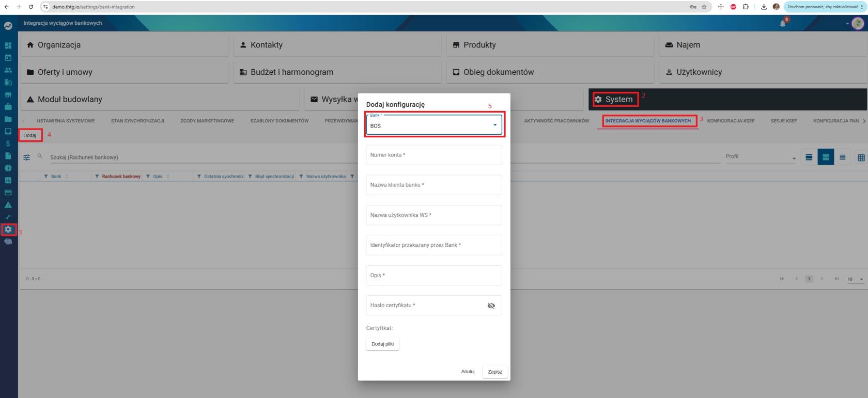The width and height of the screenshot is (868, 398).
Task: Click the Dodaj button above the table
Action: tap(29, 136)
